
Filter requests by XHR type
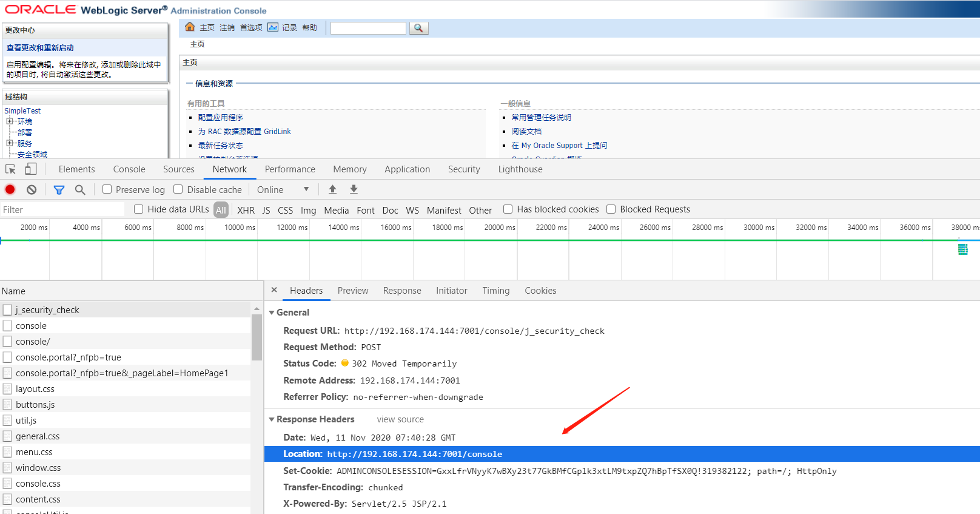(x=246, y=210)
